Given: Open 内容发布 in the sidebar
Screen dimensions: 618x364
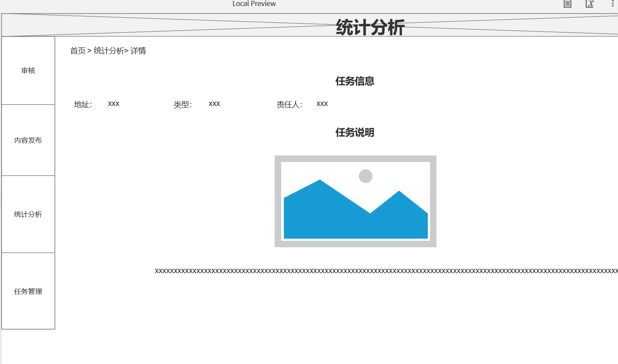Looking at the screenshot, I should pos(28,140).
